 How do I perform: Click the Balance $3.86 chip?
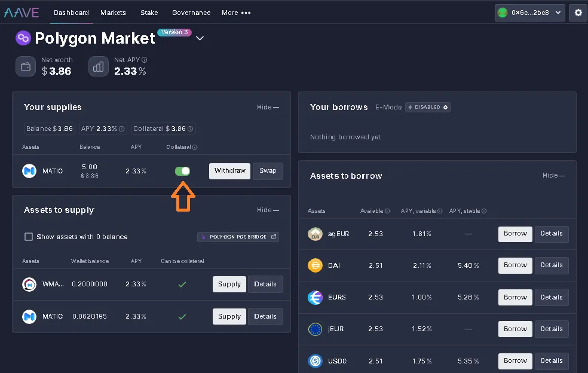pyautogui.click(x=50, y=129)
